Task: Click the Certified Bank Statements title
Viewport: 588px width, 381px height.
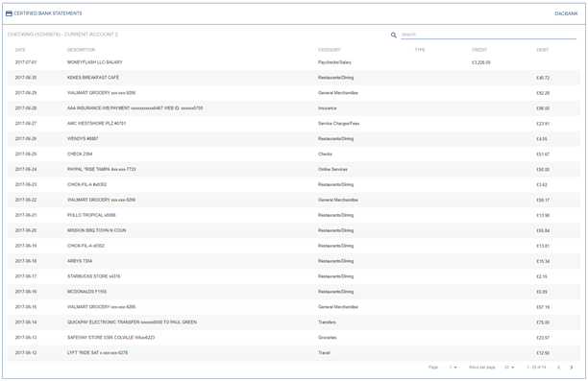Action: coord(48,13)
